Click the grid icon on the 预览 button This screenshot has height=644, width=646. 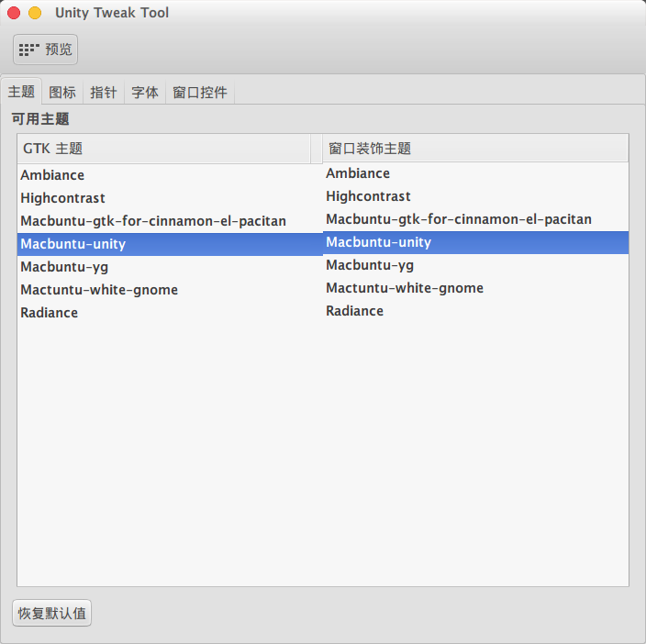[x=28, y=50]
